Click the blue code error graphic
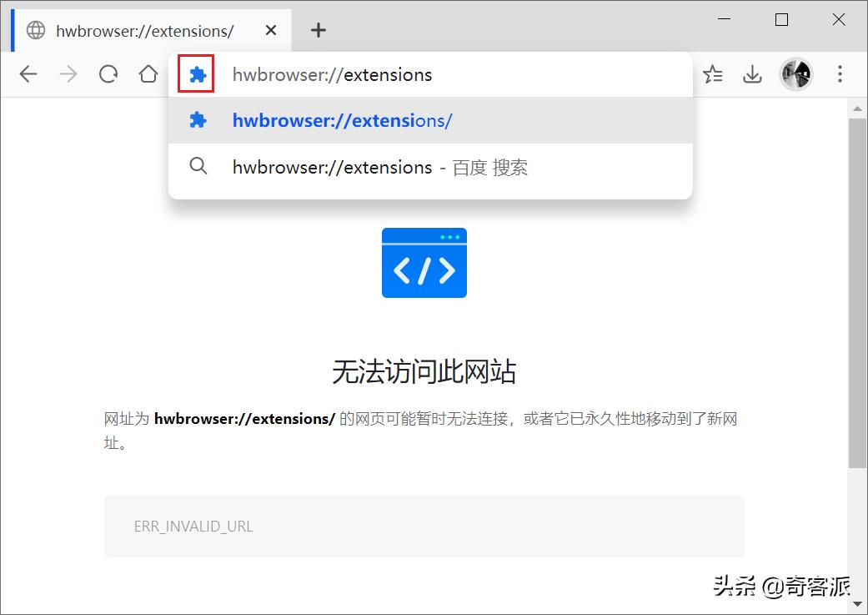The width and height of the screenshot is (868, 615). (424, 262)
